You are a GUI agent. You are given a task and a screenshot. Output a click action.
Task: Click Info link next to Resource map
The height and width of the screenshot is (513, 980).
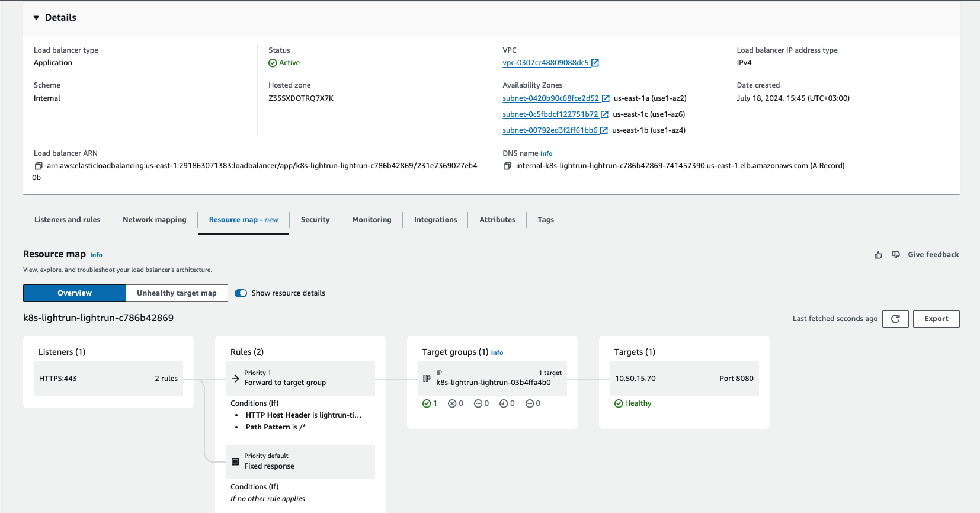96,255
